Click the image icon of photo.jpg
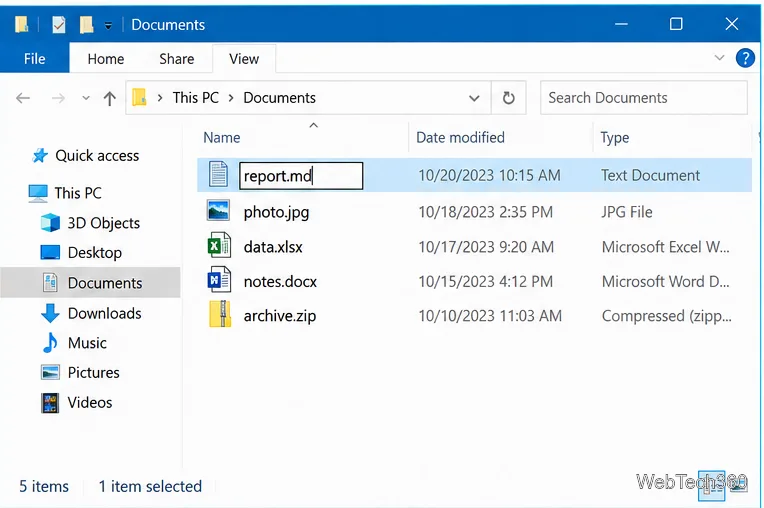Screen dimensions: 764x508 (x=218, y=210)
